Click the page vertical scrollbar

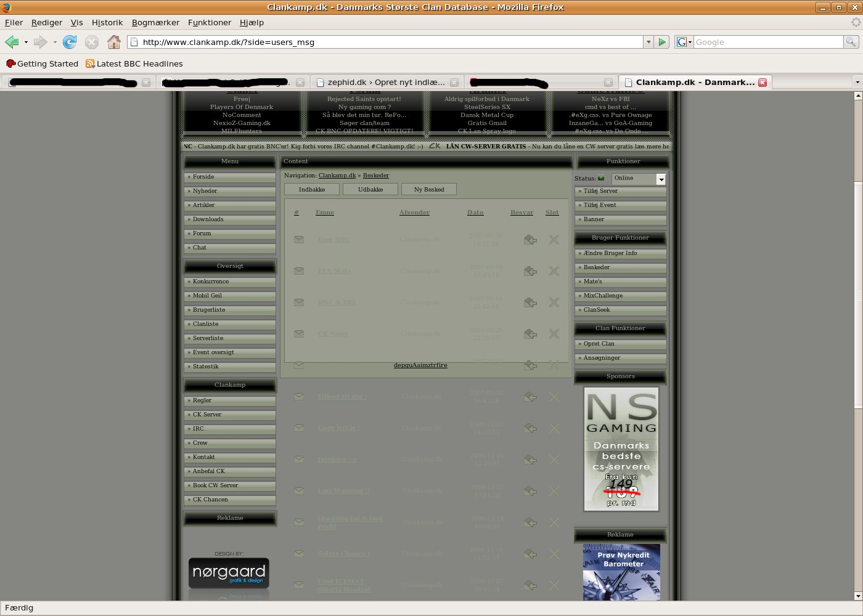click(857, 296)
